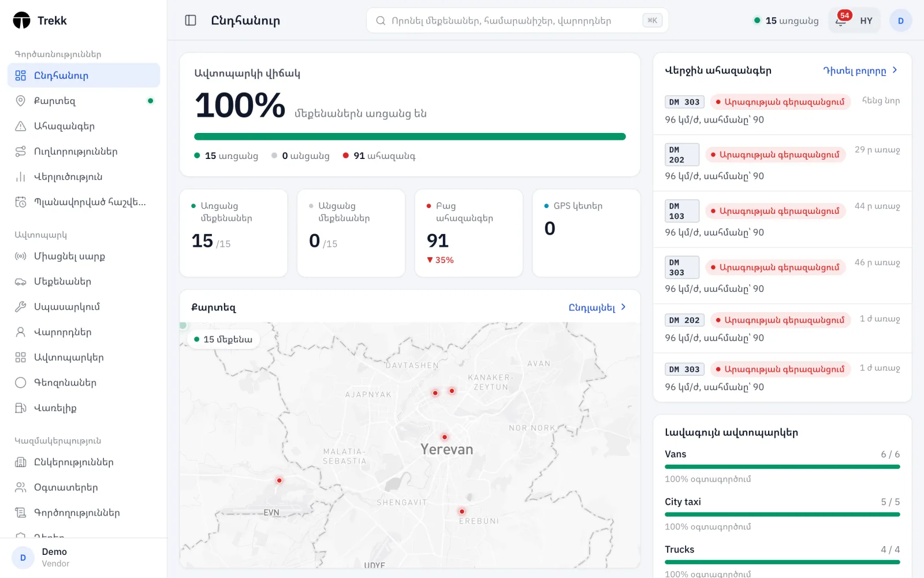Toggle the sidebar collapse icon

(191, 20)
